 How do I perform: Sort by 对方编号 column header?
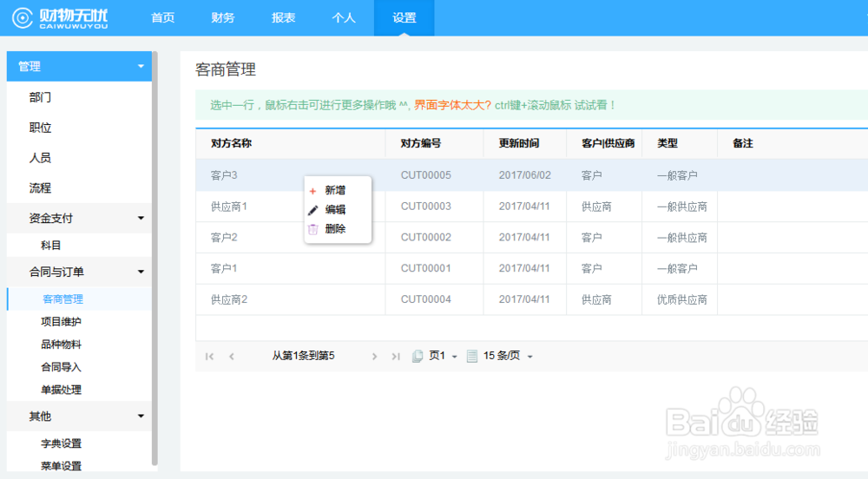(x=421, y=143)
